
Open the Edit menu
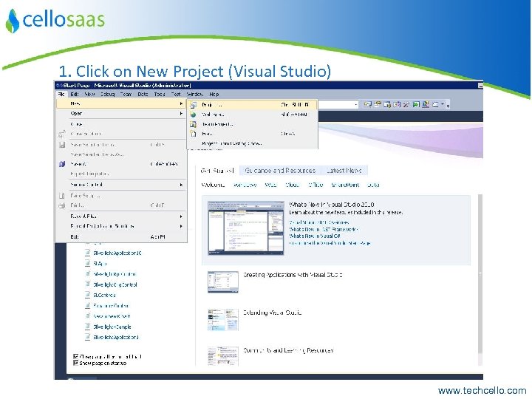tap(75, 95)
